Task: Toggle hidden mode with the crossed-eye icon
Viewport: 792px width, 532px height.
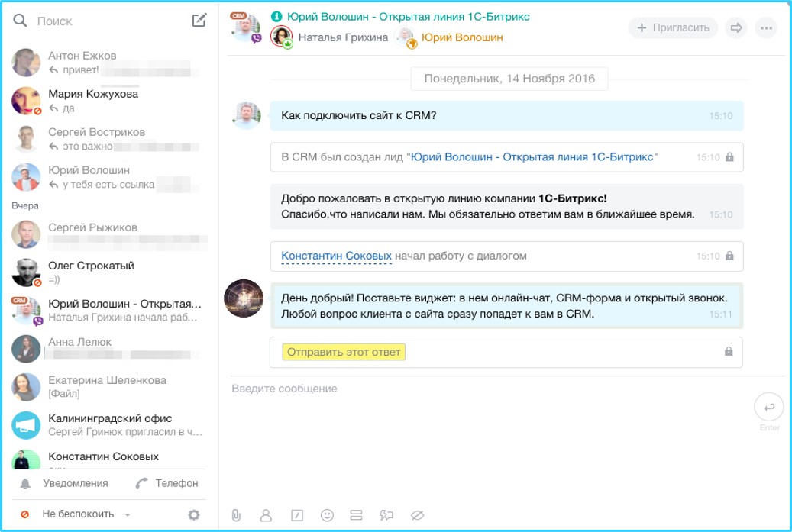Action: (417, 515)
